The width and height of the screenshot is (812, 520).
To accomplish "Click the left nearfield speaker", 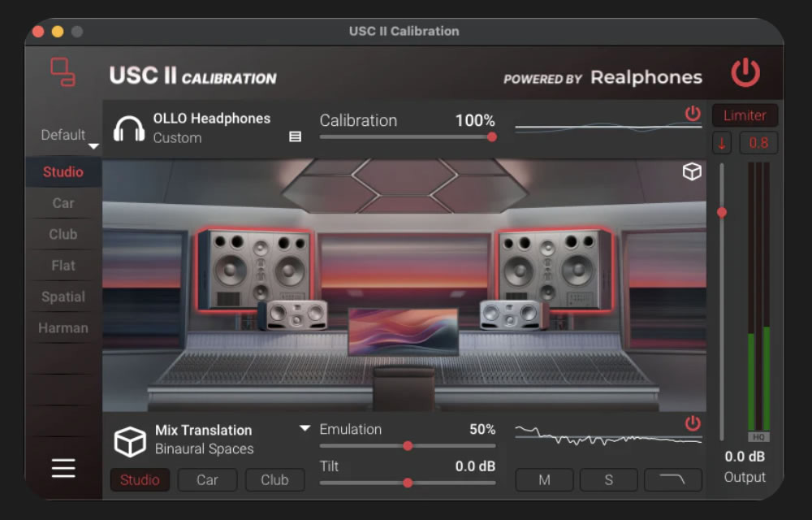I will coord(294,314).
